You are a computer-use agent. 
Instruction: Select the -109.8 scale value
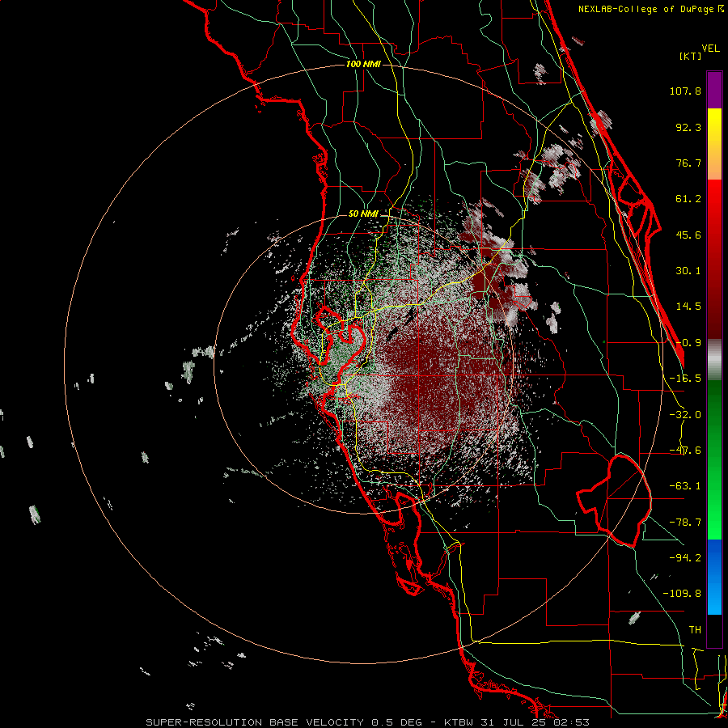coord(682,594)
